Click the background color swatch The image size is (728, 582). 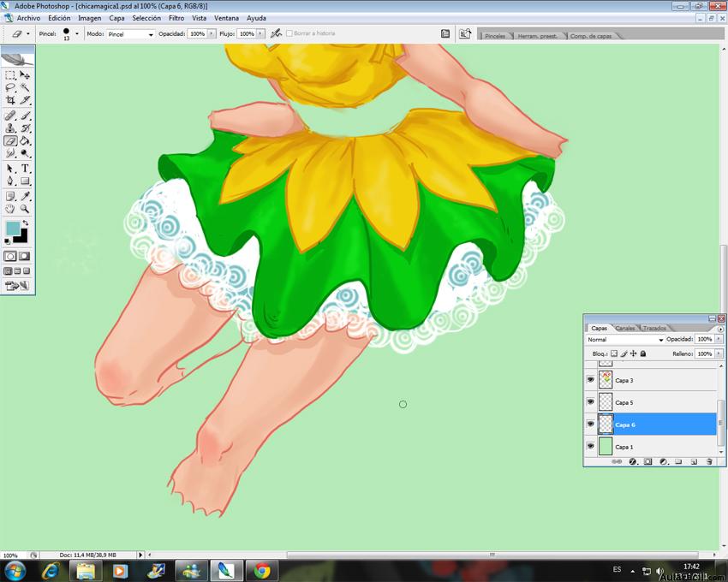coord(22,238)
